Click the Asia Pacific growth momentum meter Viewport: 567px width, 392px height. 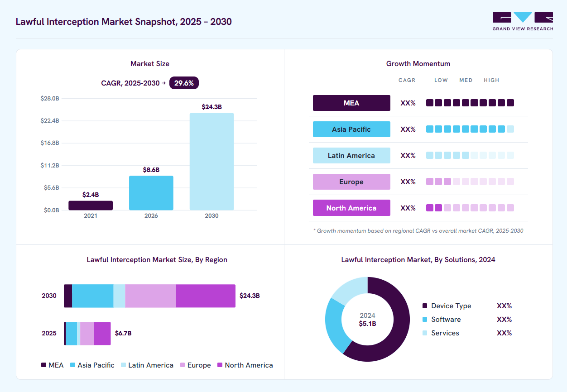pyautogui.click(x=470, y=129)
